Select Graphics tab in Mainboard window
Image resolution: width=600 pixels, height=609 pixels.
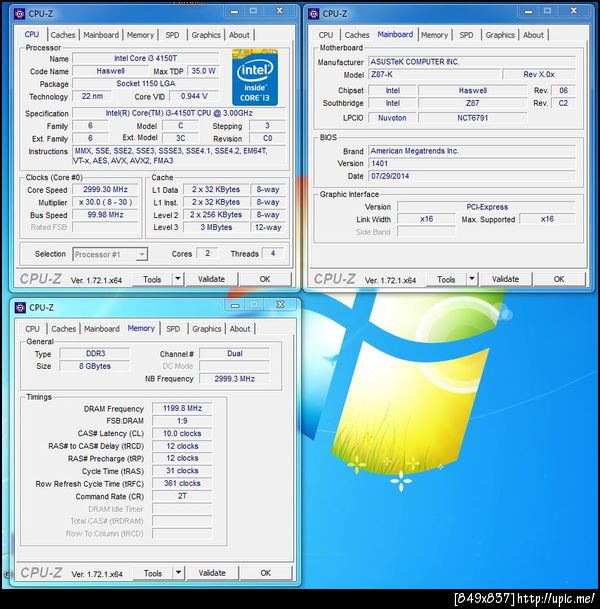[500, 35]
